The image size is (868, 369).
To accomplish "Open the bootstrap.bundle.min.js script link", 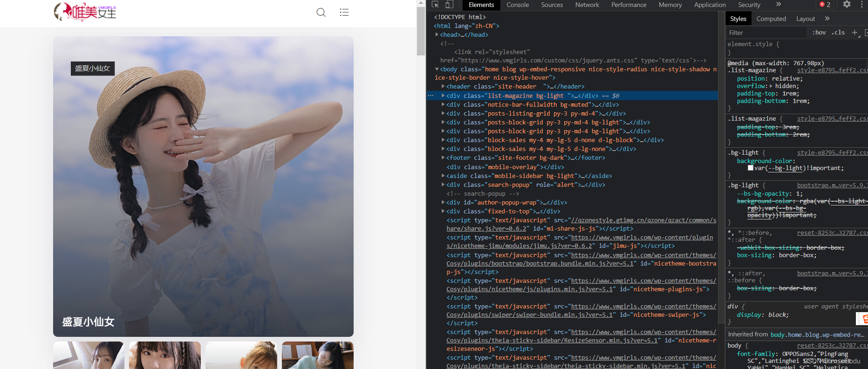I will point(581,259).
